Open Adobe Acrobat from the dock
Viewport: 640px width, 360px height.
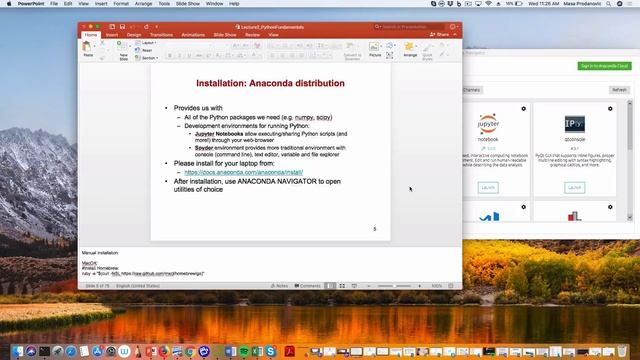[290, 351]
